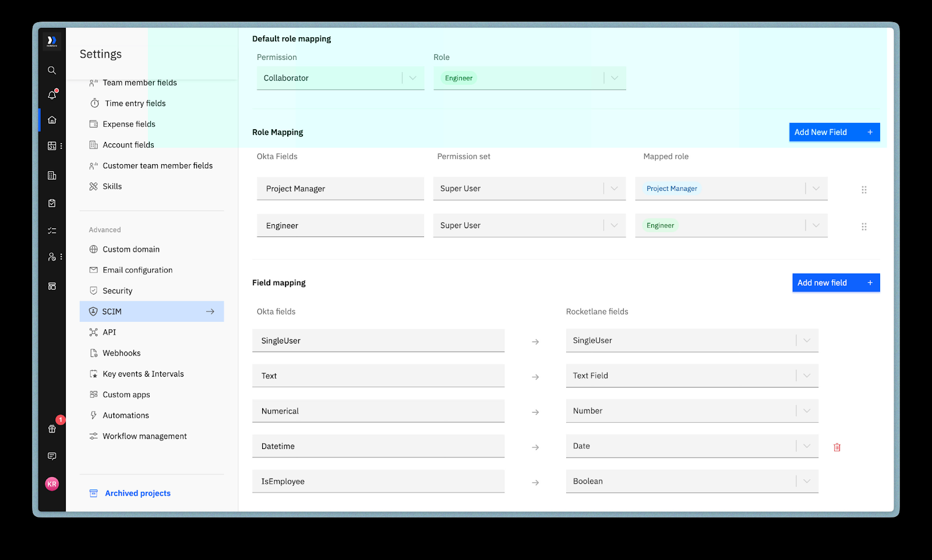The height and width of the screenshot is (560, 932).
Task: Open Custom domain settings
Action: pos(131,249)
